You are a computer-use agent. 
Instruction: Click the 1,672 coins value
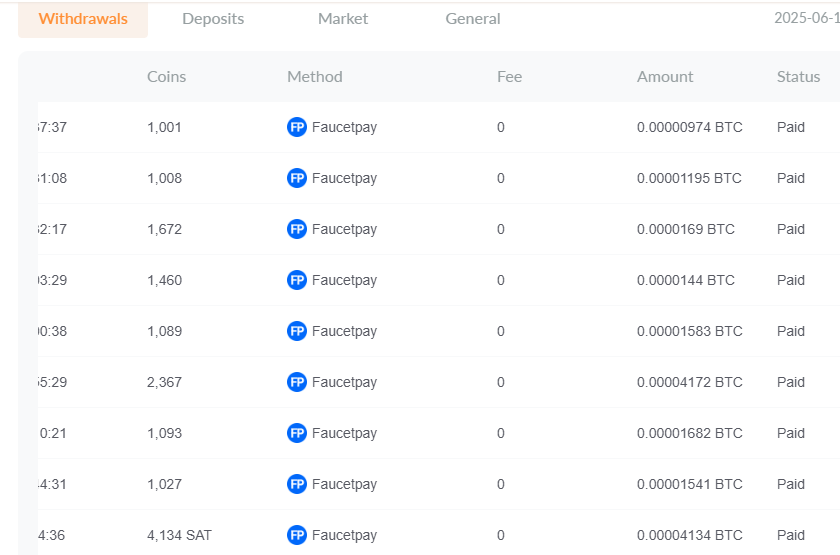[164, 229]
